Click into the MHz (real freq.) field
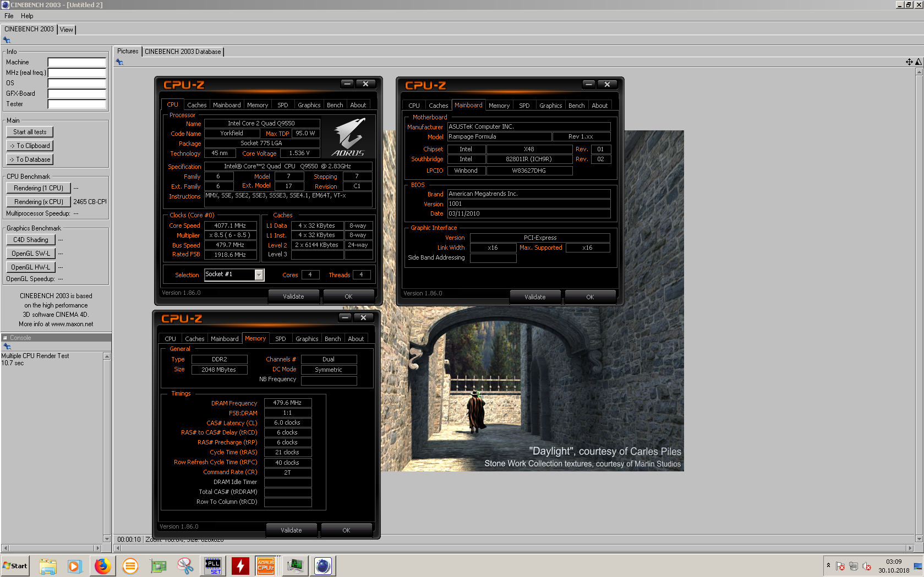The image size is (924, 577). [x=76, y=73]
